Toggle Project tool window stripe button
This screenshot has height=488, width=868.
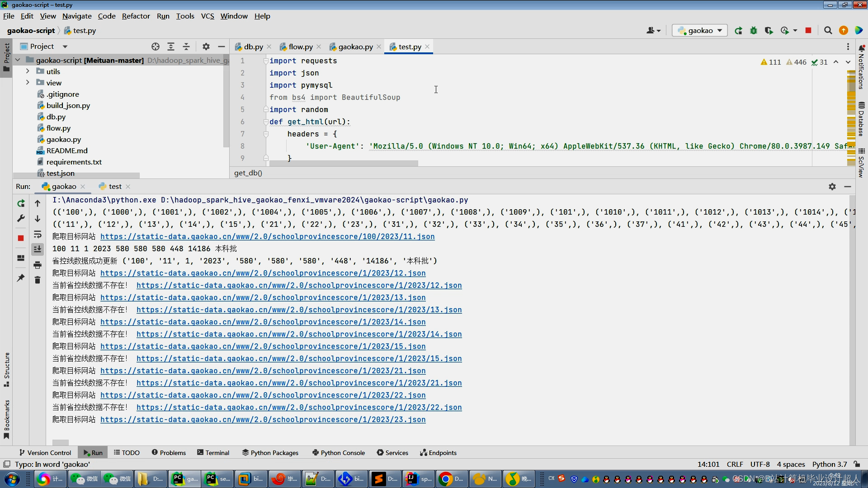[x=6, y=58]
